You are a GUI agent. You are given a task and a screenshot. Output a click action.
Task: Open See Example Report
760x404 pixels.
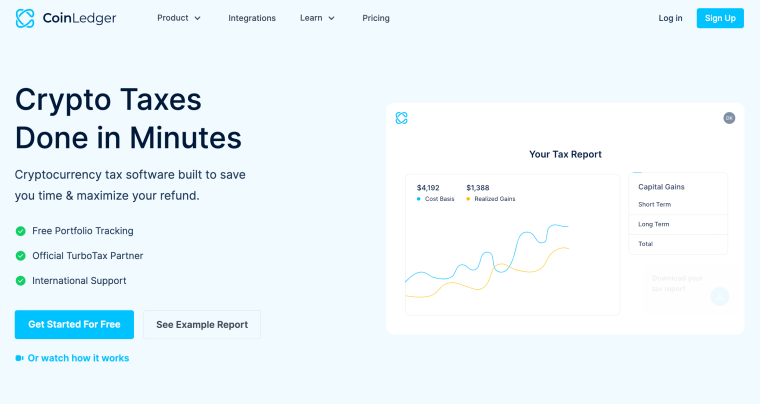(x=202, y=325)
